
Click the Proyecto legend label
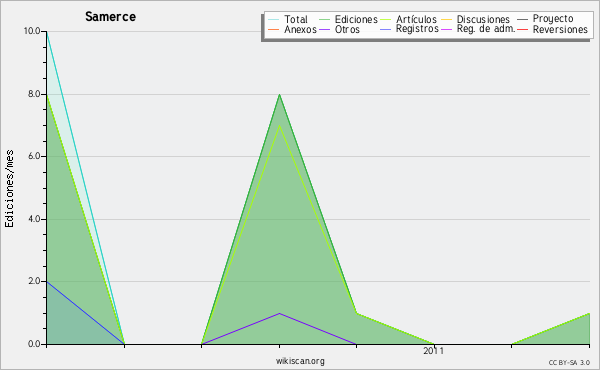click(x=553, y=19)
